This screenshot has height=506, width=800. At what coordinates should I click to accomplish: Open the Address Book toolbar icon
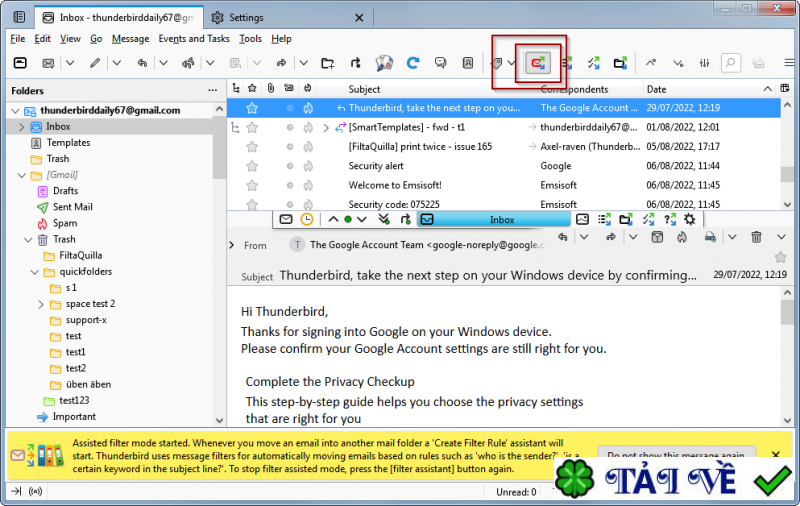click(467, 63)
